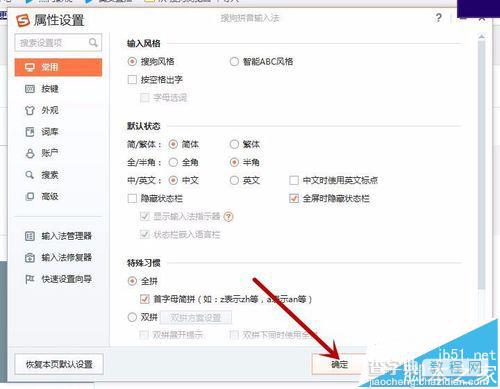Click the magnifier icon next to 搜索

(30, 175)
